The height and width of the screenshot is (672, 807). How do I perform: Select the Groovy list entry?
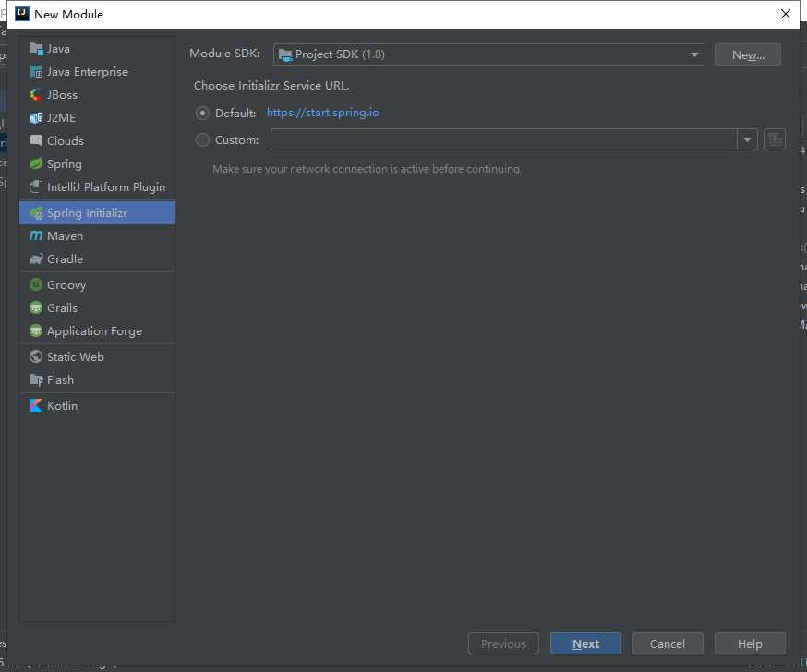[97, 284]
